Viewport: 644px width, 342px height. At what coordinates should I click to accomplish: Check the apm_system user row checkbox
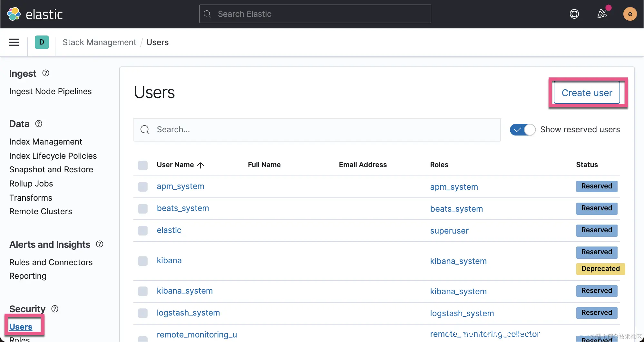pos(143,187)
